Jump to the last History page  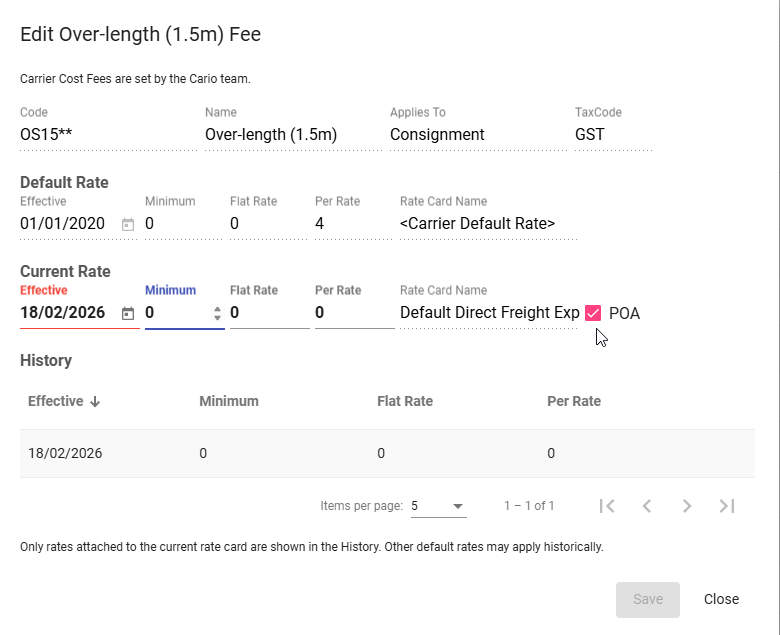[x=727, y=506]
